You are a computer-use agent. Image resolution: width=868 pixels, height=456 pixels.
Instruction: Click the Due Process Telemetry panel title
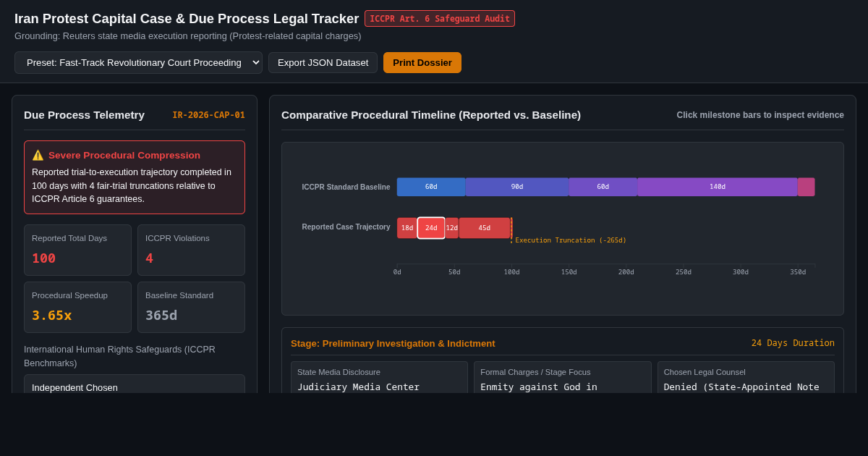84,115
